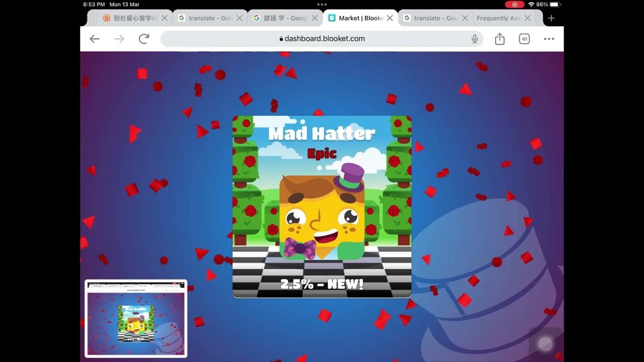Add a new tab with the plus icon

click(551, 18)
